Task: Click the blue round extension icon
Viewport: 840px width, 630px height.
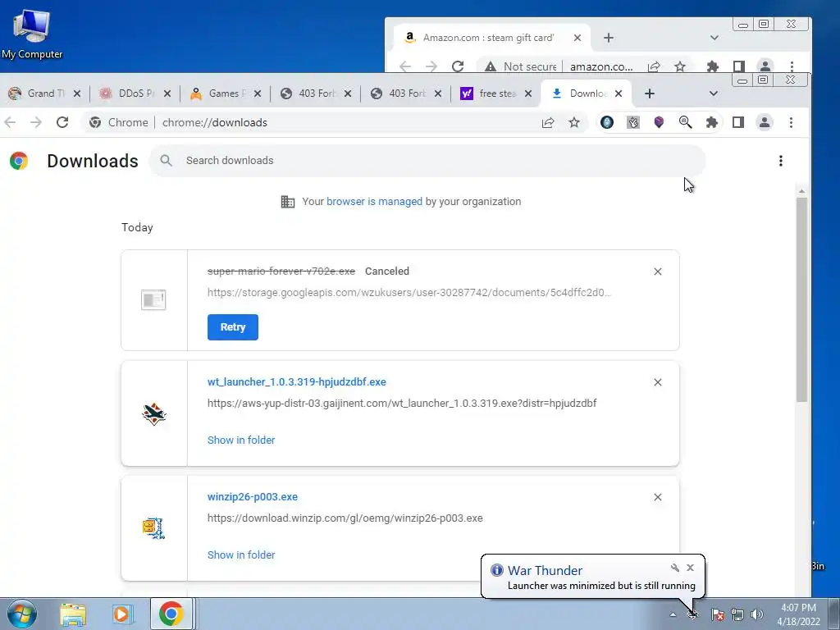Action: coord(606,122)
